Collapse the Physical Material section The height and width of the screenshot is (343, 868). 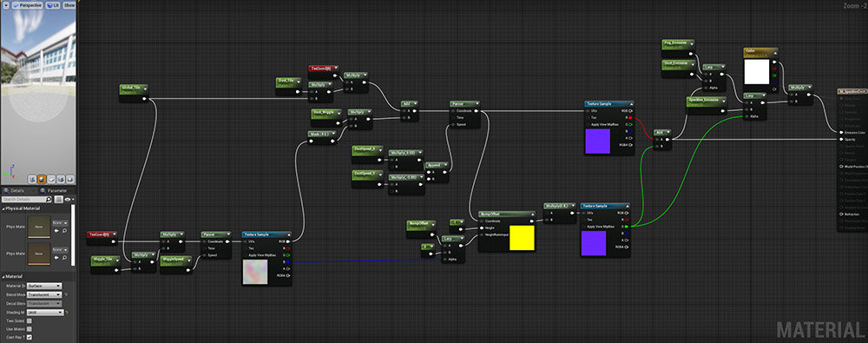pyautogui.click(x=3, y=208)
